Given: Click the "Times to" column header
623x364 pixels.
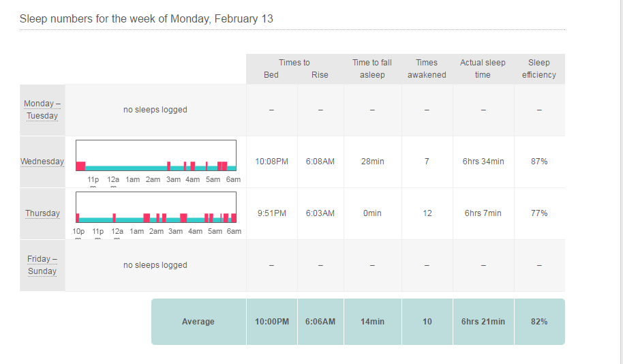Looking at the screenshot, I should tap(294, 63).
